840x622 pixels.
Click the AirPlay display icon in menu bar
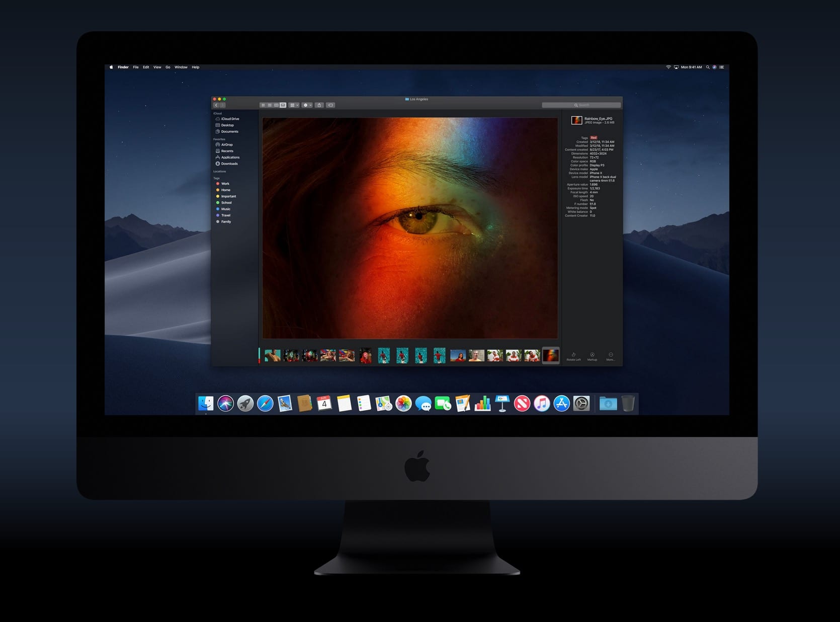click(x=677, y=67)
